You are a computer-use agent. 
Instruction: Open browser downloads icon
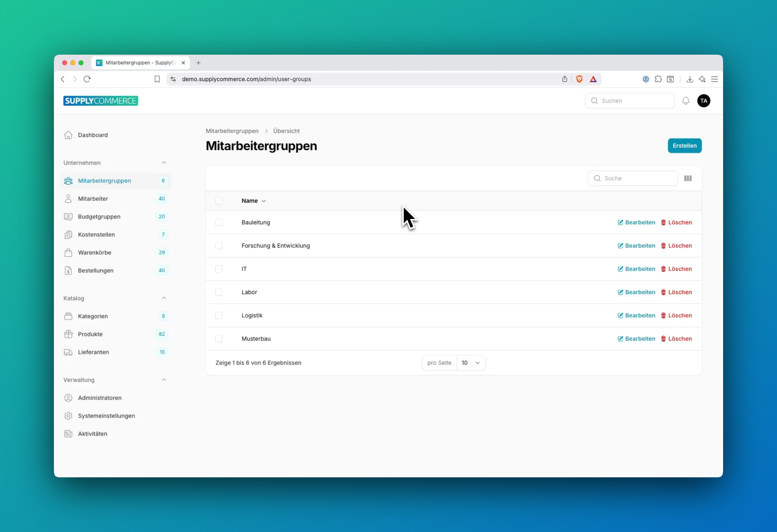tap(690, 79)
